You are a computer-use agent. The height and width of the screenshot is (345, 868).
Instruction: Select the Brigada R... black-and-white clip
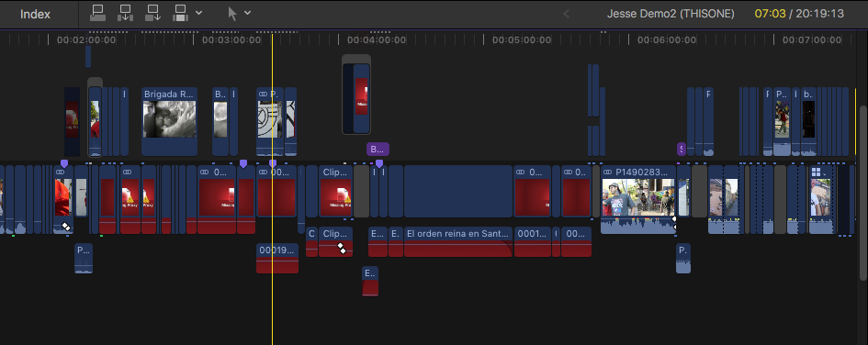click(169, 121)
